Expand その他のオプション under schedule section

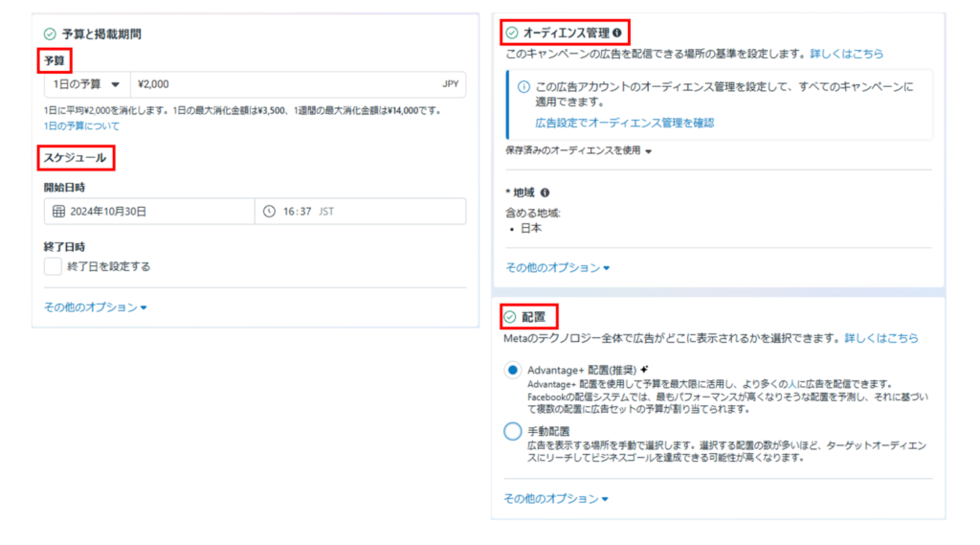click(95, 307)
